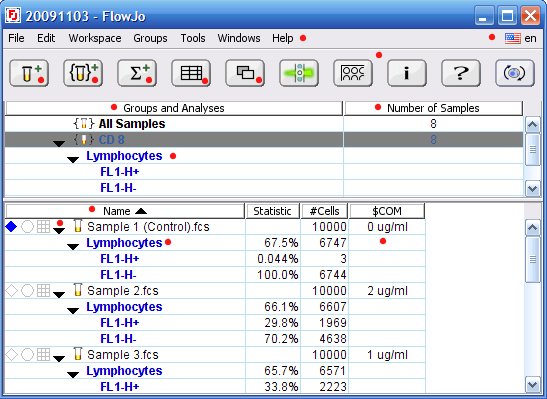This screenshot has width=547, height=399.
Task: Click the Number of Samples column header
Action: (433, 108)
